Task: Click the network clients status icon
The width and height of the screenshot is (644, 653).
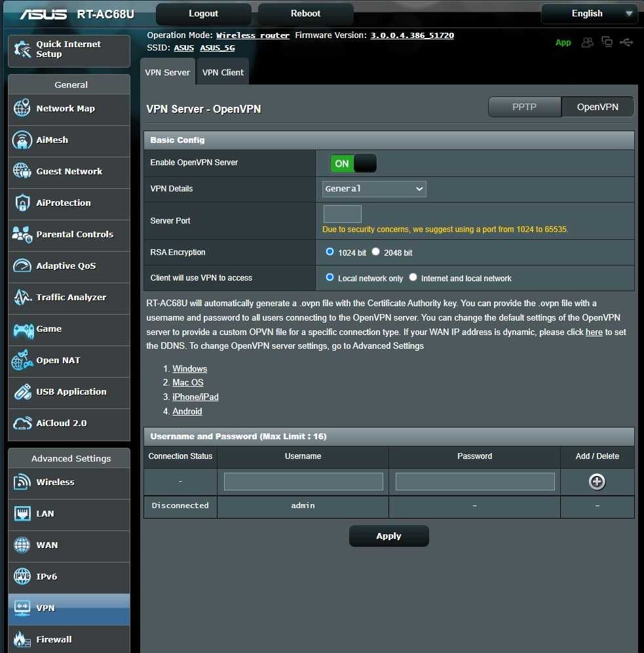Action: tap(607, 42)
